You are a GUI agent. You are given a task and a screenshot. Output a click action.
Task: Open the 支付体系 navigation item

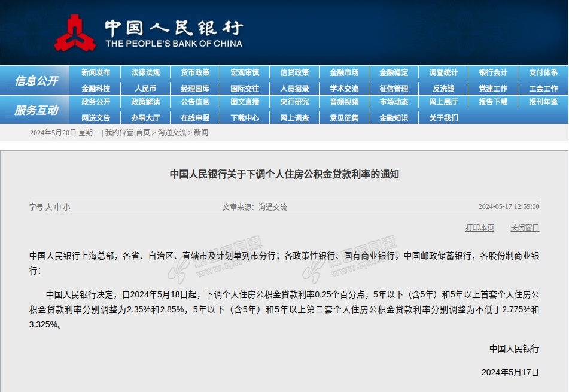(543, 72)
